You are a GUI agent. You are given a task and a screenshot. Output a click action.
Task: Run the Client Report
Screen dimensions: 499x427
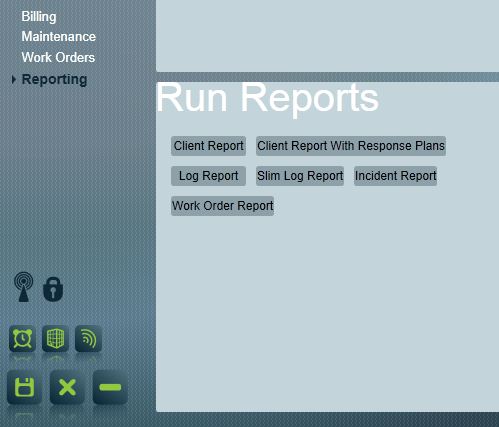(208, 146)
